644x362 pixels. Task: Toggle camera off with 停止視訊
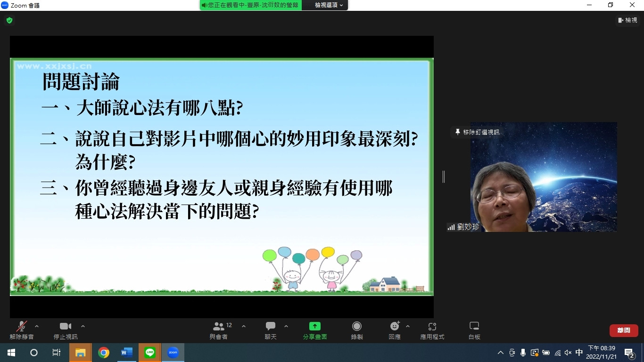pyautogui.click(x=65, y=326)
